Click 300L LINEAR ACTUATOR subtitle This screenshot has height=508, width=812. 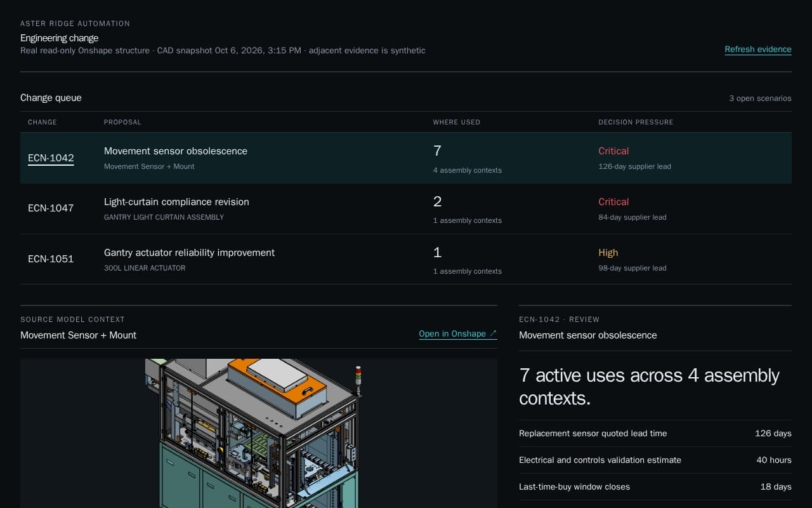(145, 268)
